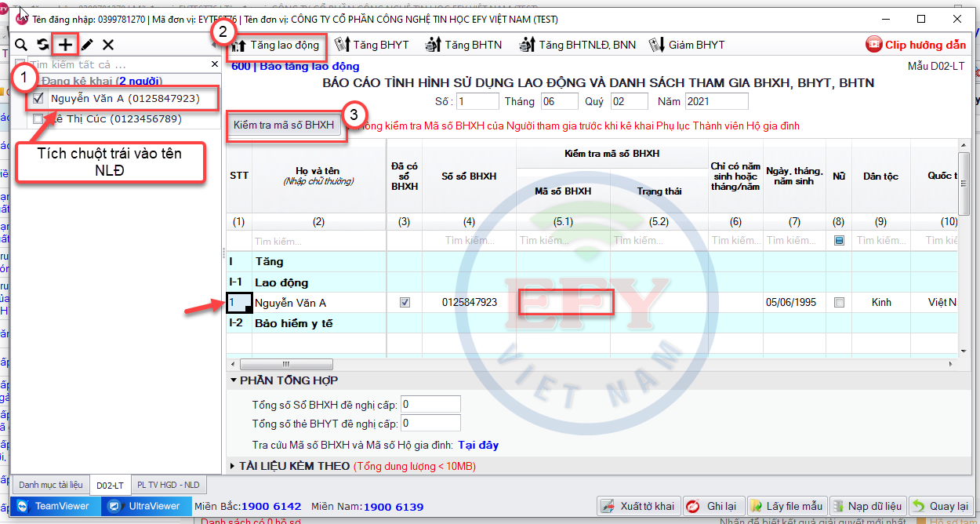Click the Quý input field
The image size is (980, 524).
[630, 101]
